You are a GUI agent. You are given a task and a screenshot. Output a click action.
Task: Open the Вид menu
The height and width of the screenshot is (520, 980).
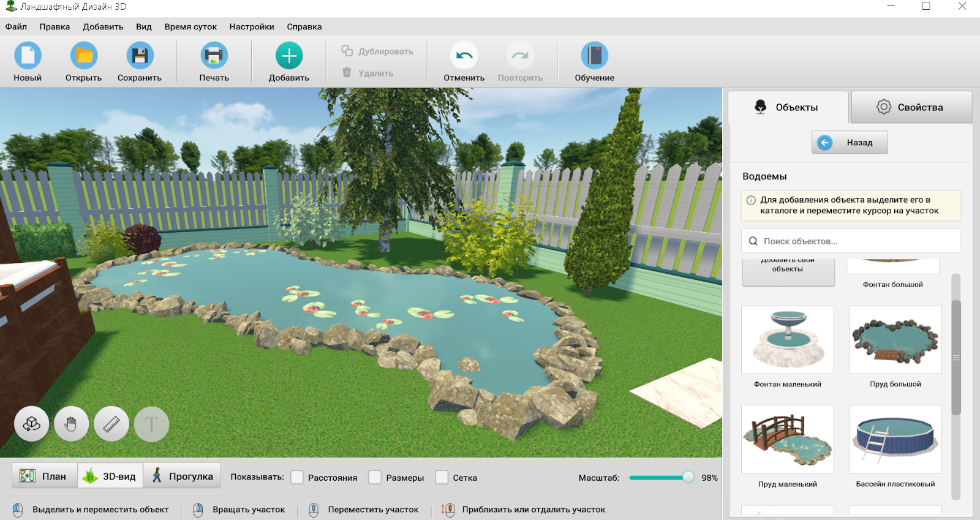pos(144,26)
